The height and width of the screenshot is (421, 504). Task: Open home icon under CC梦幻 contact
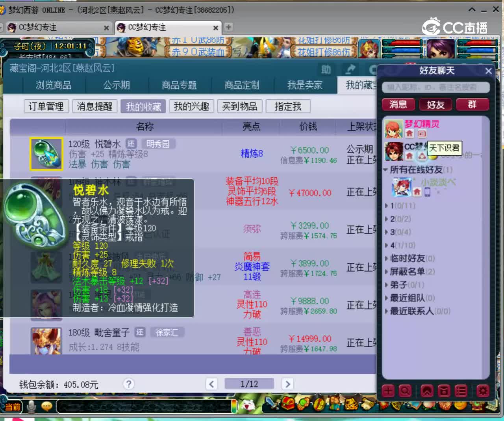409,156
